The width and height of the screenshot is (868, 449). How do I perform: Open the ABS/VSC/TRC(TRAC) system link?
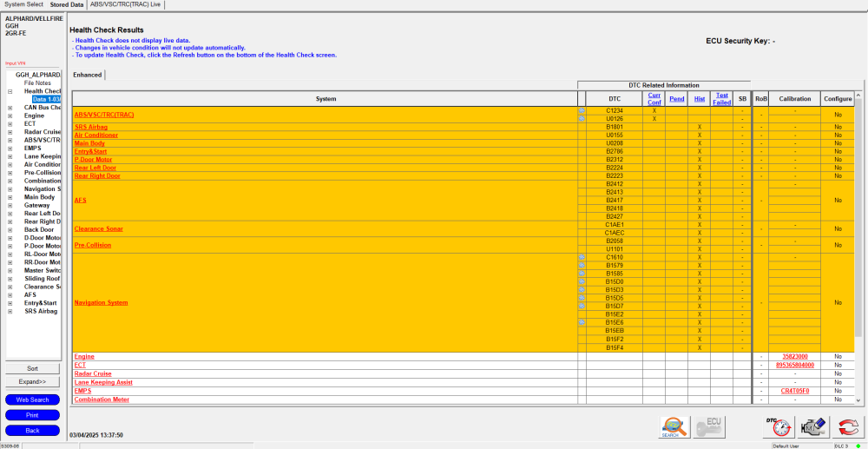(104, 116)
